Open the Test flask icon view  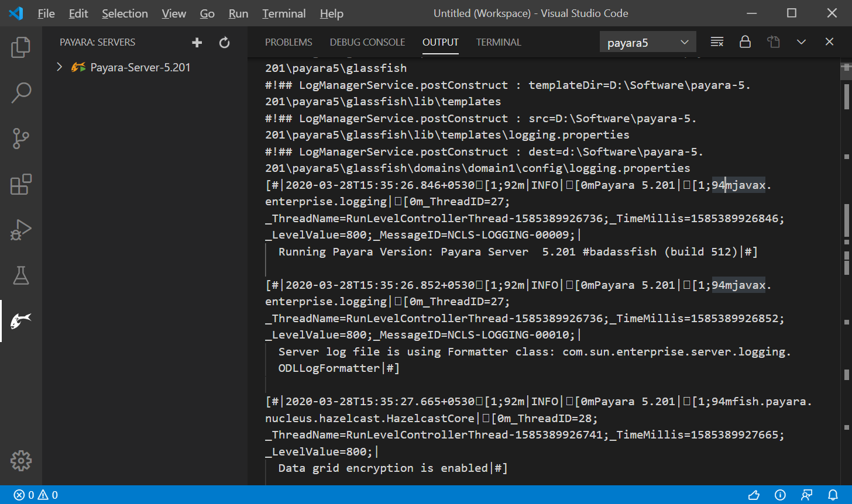21,275
